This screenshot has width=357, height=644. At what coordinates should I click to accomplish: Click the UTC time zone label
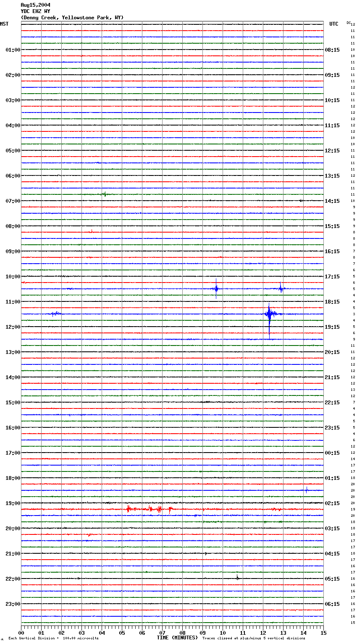(x=334, y=24)
